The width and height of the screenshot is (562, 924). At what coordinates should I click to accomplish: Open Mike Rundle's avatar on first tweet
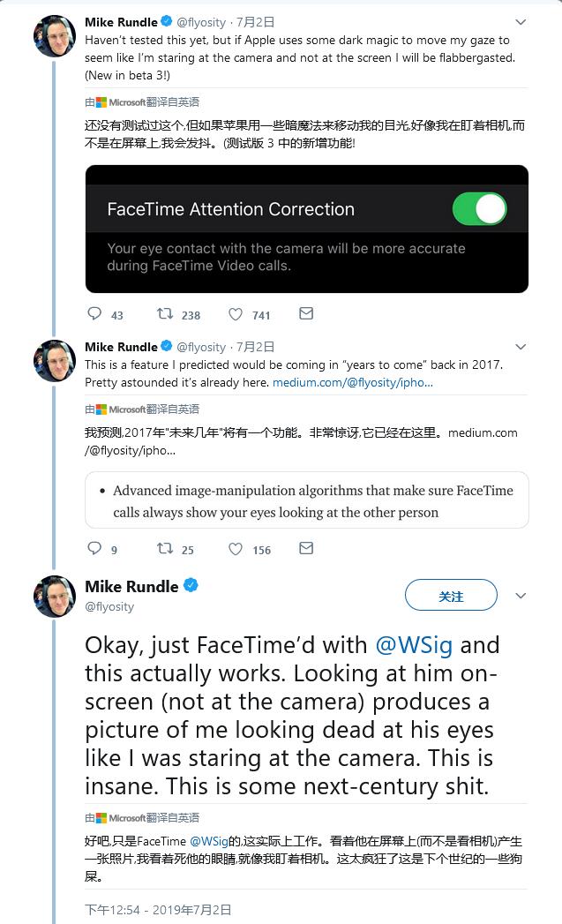pyautogui.click(x=54, y=36)
